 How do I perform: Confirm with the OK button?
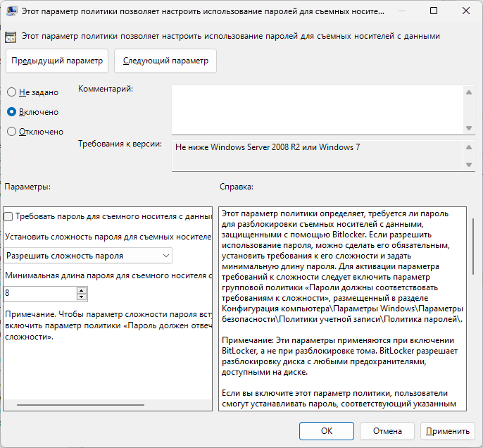[x=327, y=431]
